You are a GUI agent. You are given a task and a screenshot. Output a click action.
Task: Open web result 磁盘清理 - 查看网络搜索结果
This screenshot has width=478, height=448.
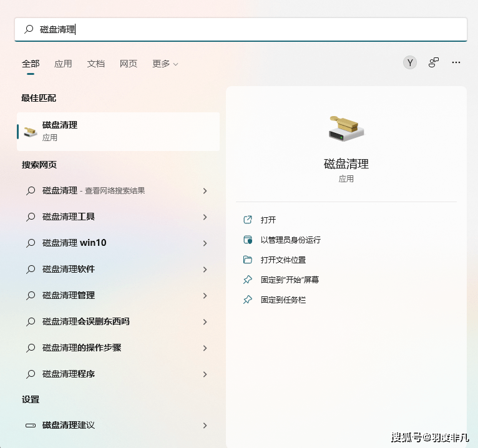point(119,191)
